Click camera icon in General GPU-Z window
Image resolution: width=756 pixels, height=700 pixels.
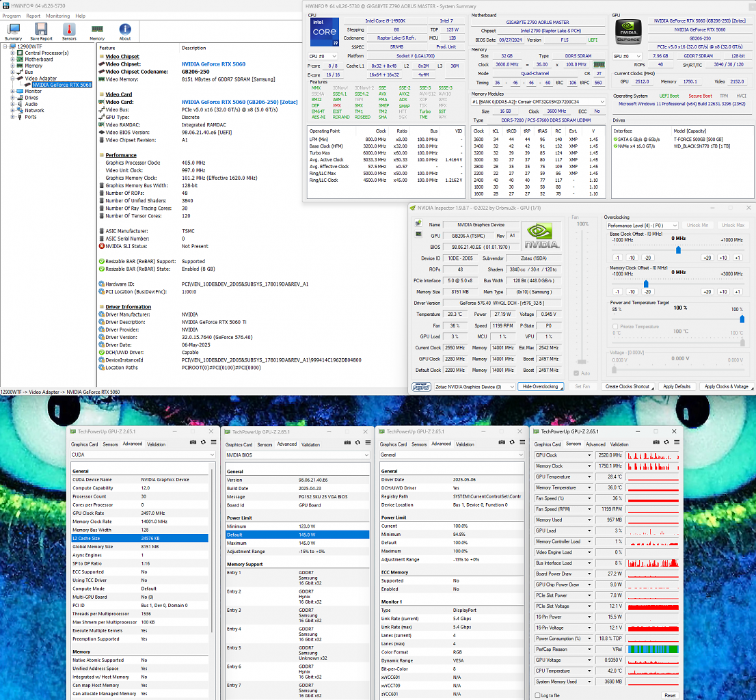[x=502, y=442]
